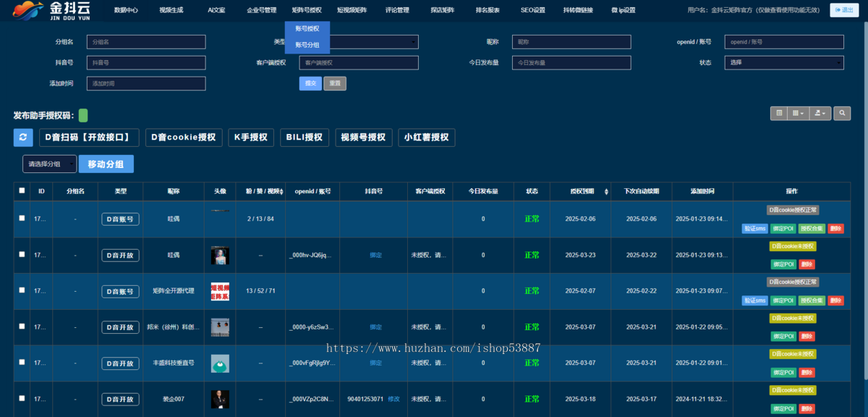
Task: Open the 探店矩阵 menu
Action: 443,10
